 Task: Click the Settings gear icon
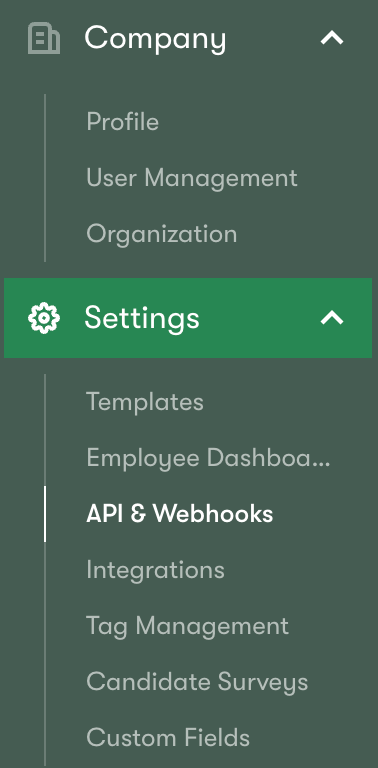pos(44,318)
